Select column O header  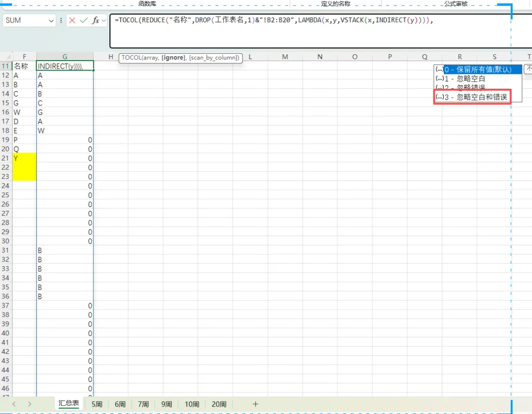pyautogui.click(x=355, y=57)
